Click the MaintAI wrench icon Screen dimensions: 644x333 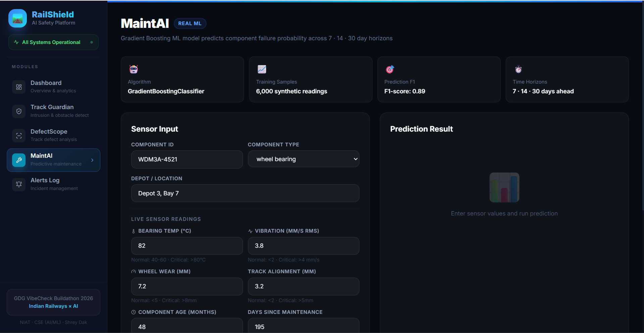pyautogui.click(x=19, y=160)
